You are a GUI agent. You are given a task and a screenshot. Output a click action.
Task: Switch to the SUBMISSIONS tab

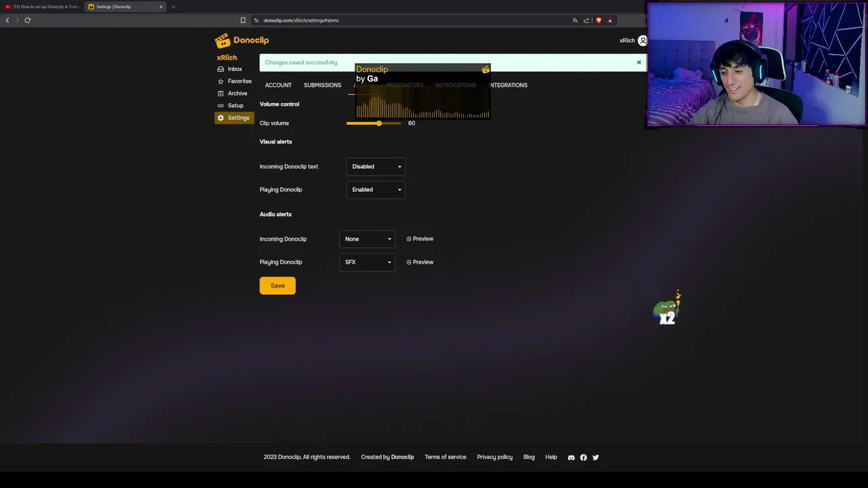(x=322, y=85)
